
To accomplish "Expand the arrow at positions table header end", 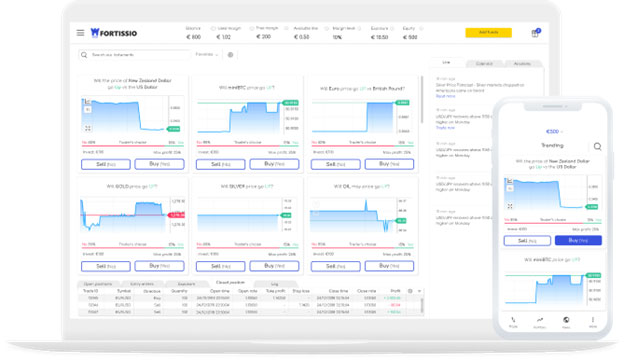I will [419, 291].
